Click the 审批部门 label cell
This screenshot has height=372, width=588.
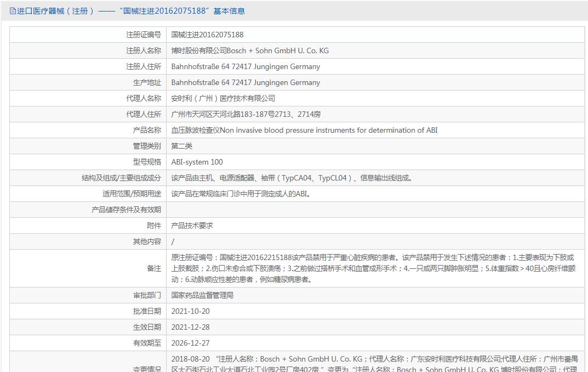tap(88, 295)
